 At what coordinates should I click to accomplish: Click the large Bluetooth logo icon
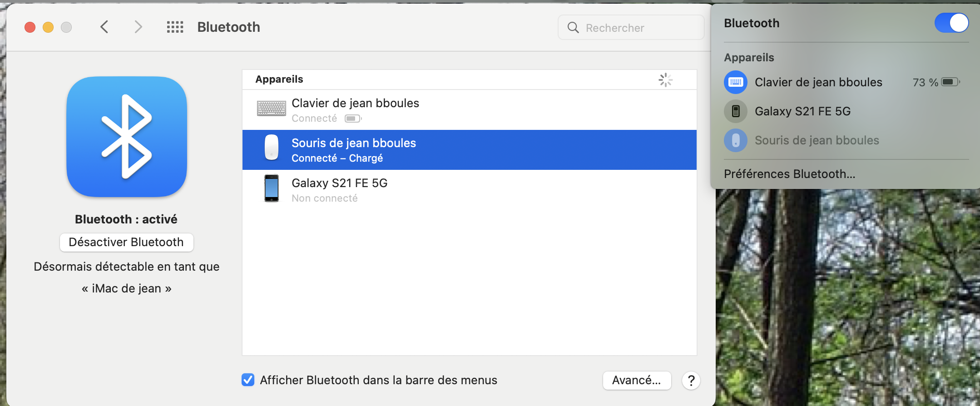point(127,137)
